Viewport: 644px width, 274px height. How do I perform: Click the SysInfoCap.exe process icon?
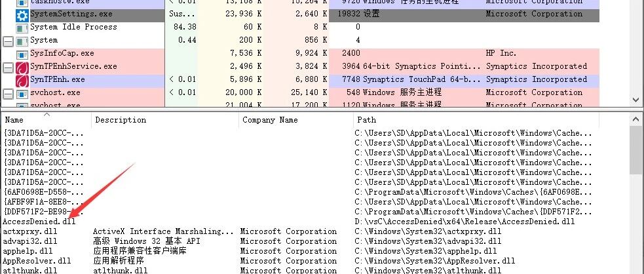pos(22,54)
